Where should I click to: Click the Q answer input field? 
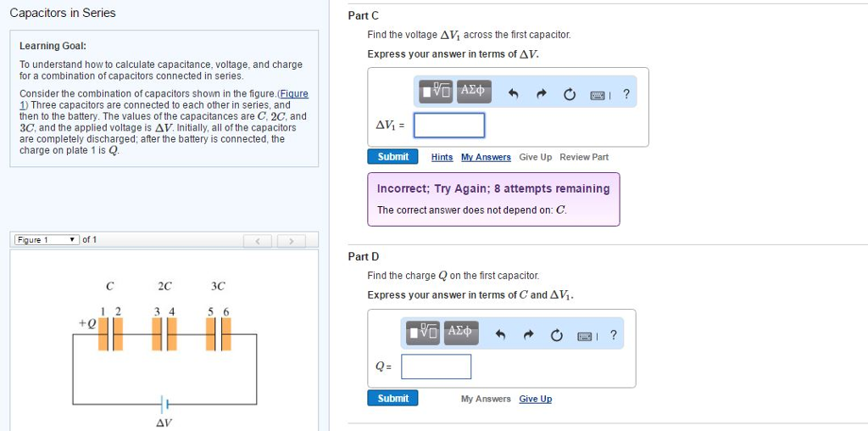[x=437, y=367]
